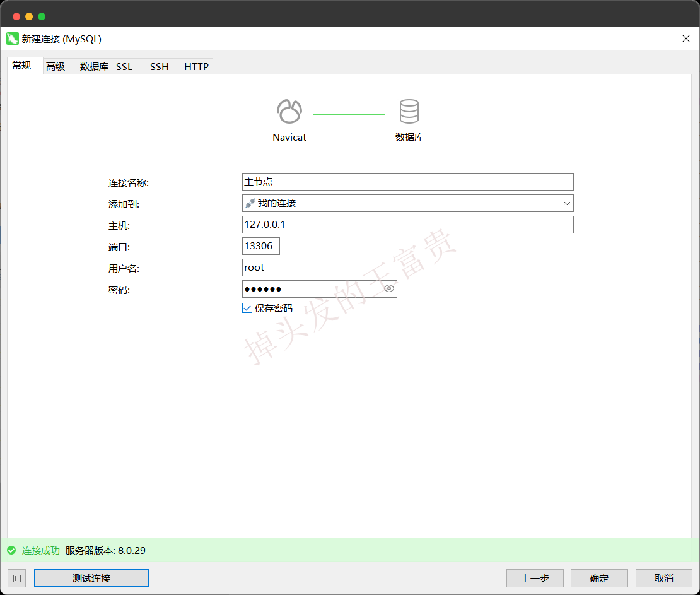This screenshot has width=700, height=595.
Task: Show password with the eye icon
Action: 389,288
